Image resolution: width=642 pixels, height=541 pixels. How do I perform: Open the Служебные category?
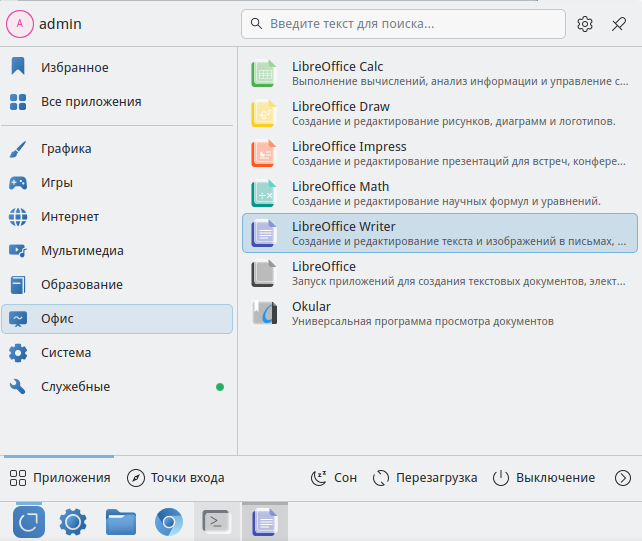(x=117, y=387)
